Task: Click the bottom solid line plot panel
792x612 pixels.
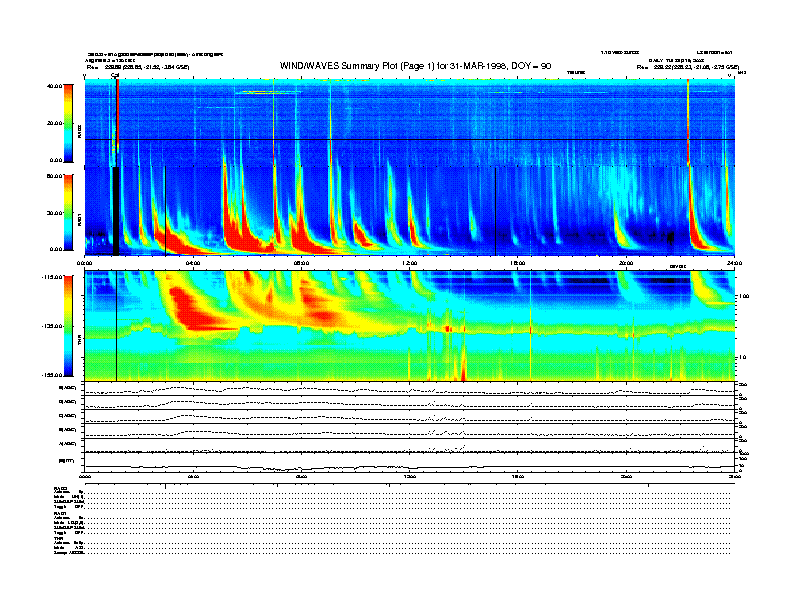Action: (x=410, y=463)
